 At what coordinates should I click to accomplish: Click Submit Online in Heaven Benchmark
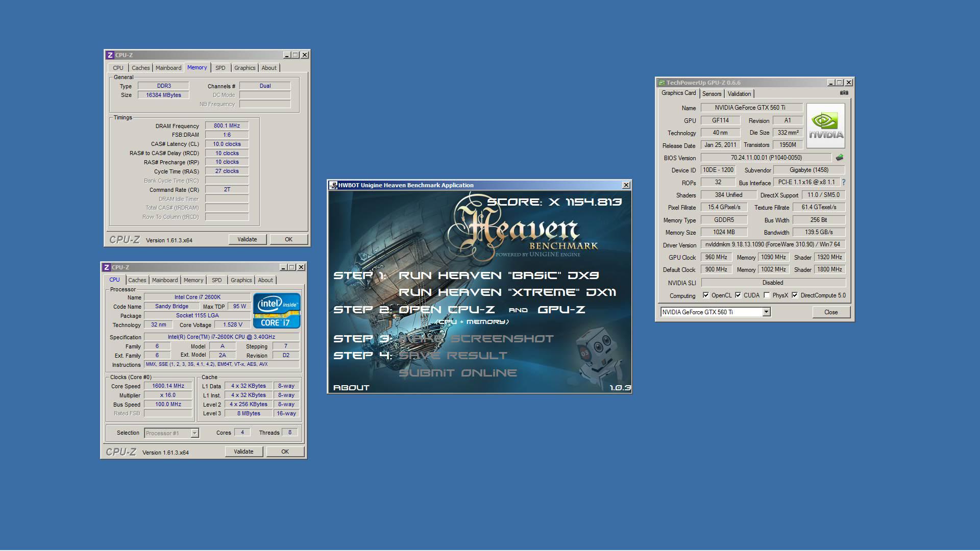click(x=458, y=373)
